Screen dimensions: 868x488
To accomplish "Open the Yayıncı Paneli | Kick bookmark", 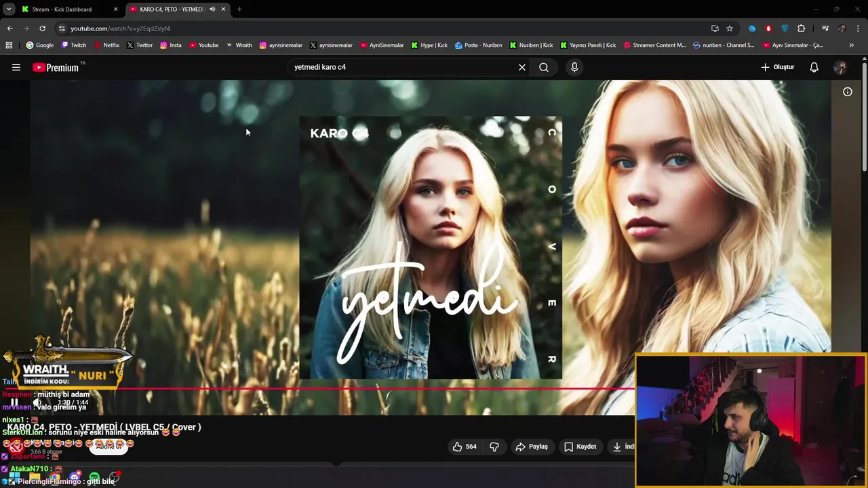I will click(588, 45).
